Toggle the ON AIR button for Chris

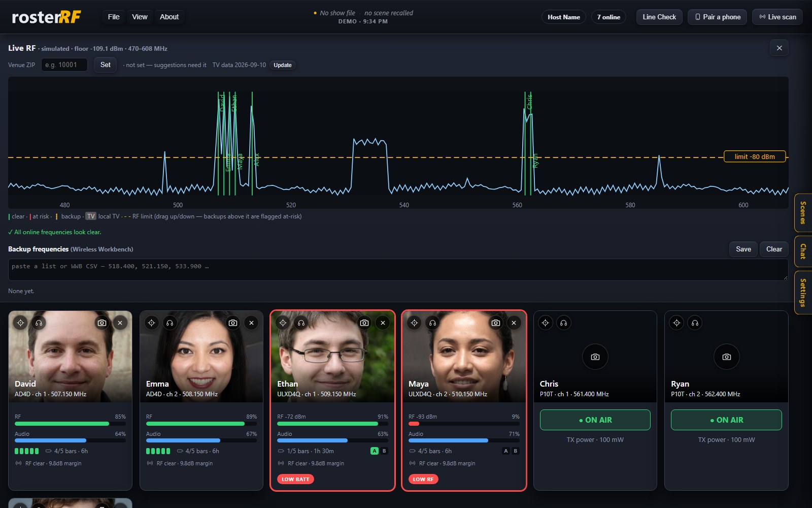tap(595, 420)
